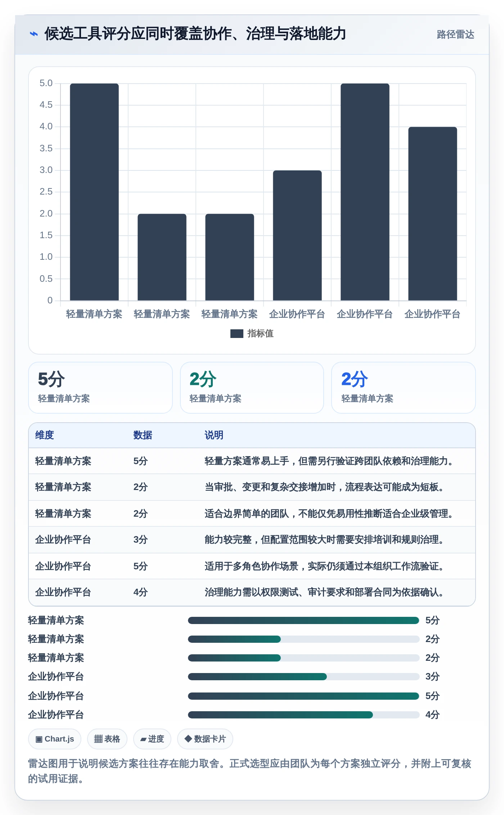Click the 5分 cell in the 轻量方案通常易上手 row
The image size is (504, 815).
140,461
